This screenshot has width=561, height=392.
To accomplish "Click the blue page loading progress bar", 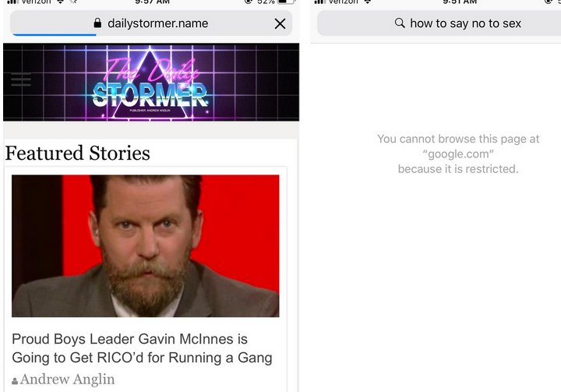I will click(x=55, y=35).
